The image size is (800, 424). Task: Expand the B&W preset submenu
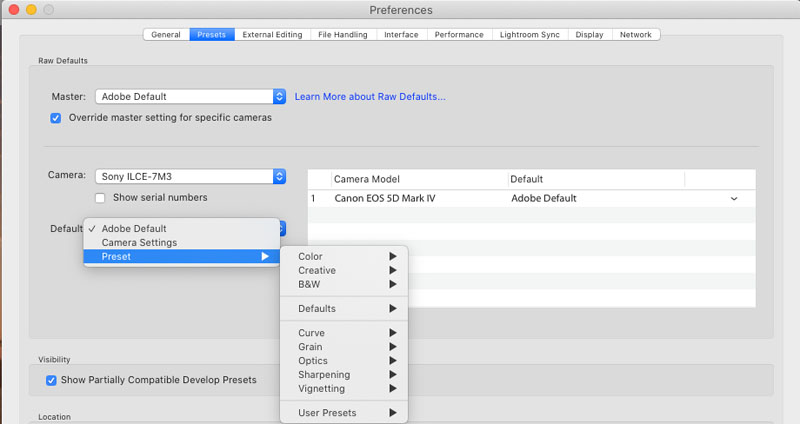point(344,284)
